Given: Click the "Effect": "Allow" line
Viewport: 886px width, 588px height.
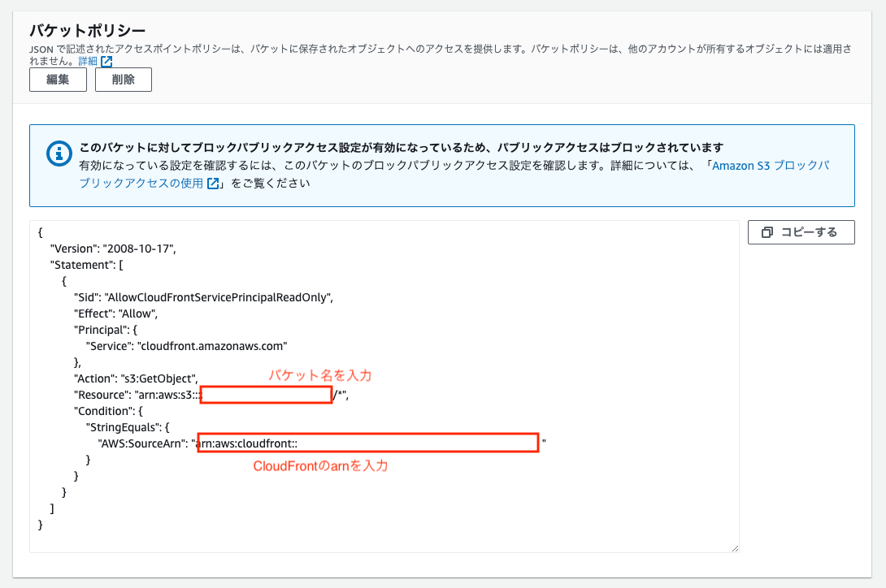Looking at the screenshot, I should (x=116, y=313).
